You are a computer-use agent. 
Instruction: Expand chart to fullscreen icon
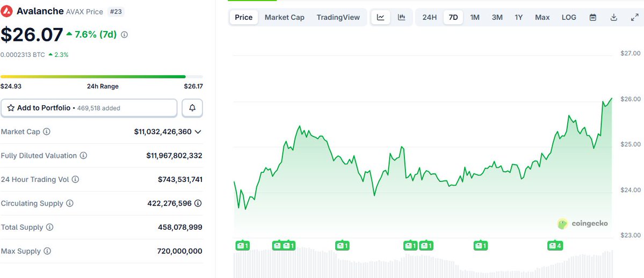634,17
